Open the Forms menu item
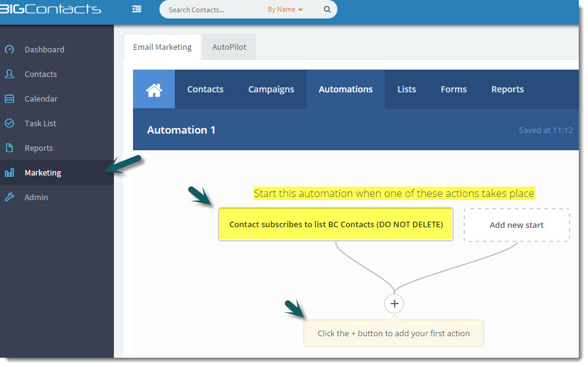The width and height of the screenshot is (588, 367). [454, 89]
